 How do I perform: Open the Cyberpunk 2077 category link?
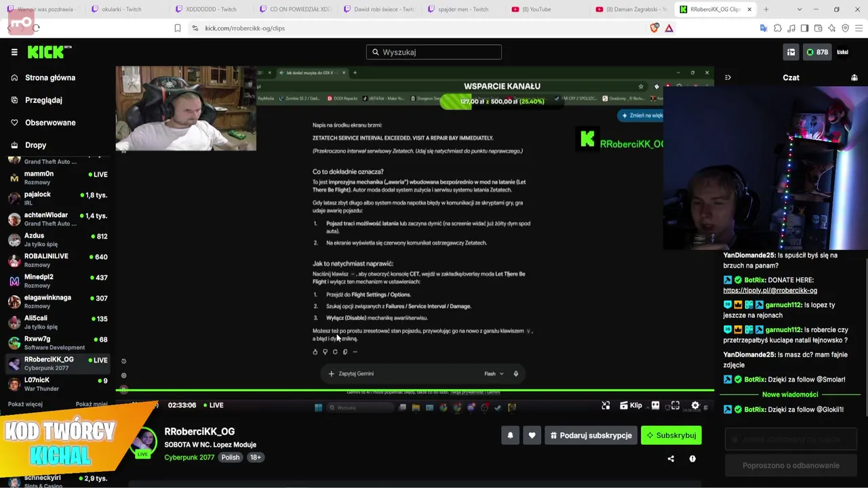[x=189, y=457]
